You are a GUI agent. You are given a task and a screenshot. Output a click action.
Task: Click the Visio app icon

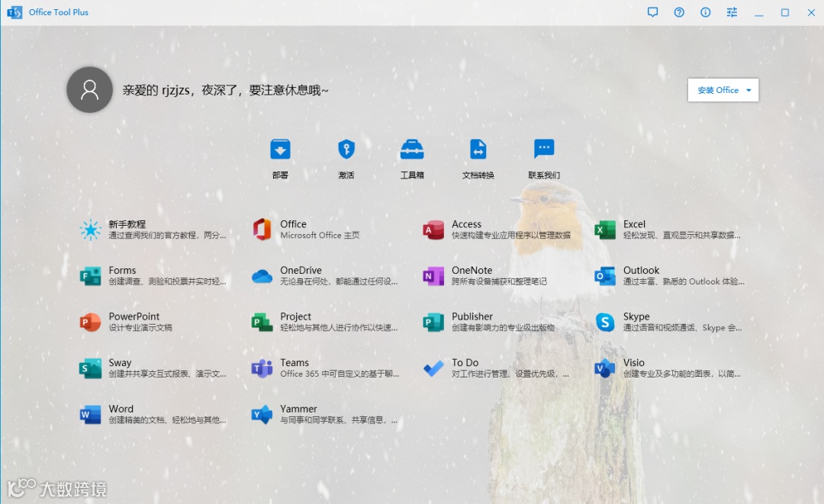[x=605, y=368]
